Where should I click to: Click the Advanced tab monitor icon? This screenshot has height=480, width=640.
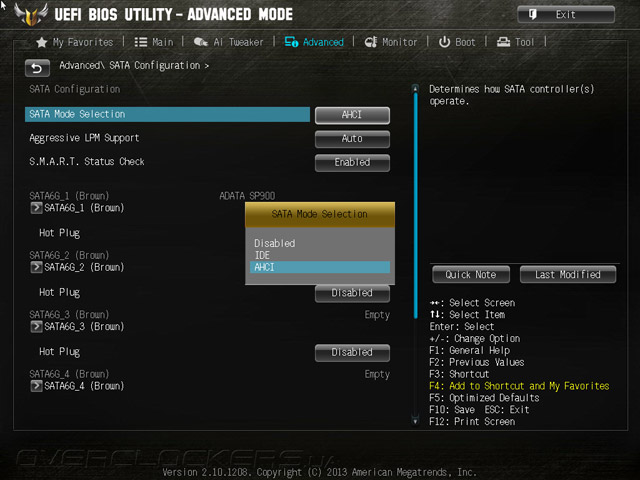pyautogui.click(x=291, y=42)
